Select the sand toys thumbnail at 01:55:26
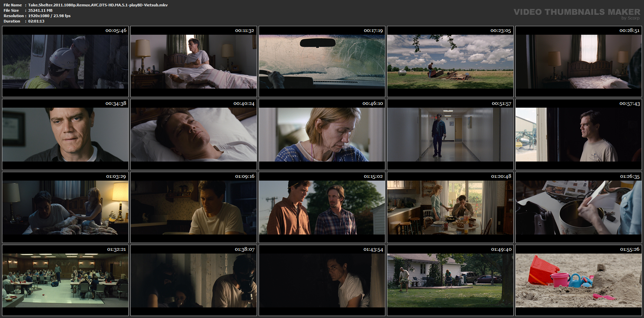The image size is (644, 318). point(578,280)
